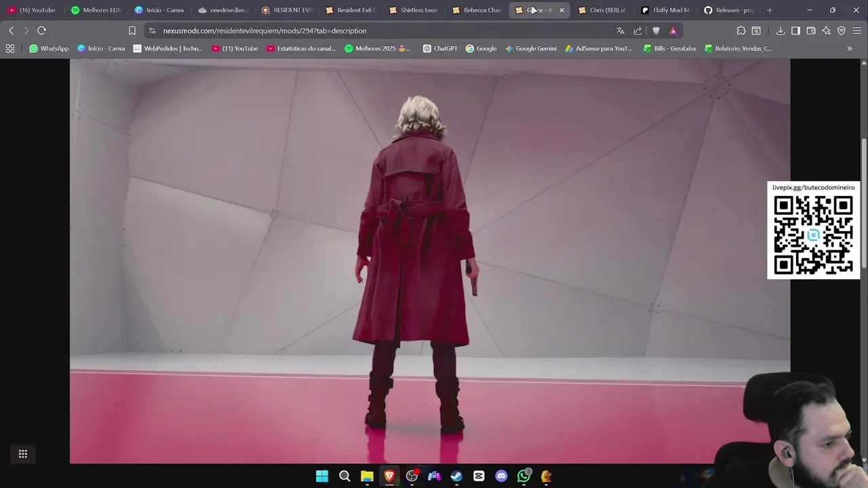Image resolution: width=868 pixels, height=488 pixels.
Task: Open the Extensions puzzle icon
Action: coord(741,30)
